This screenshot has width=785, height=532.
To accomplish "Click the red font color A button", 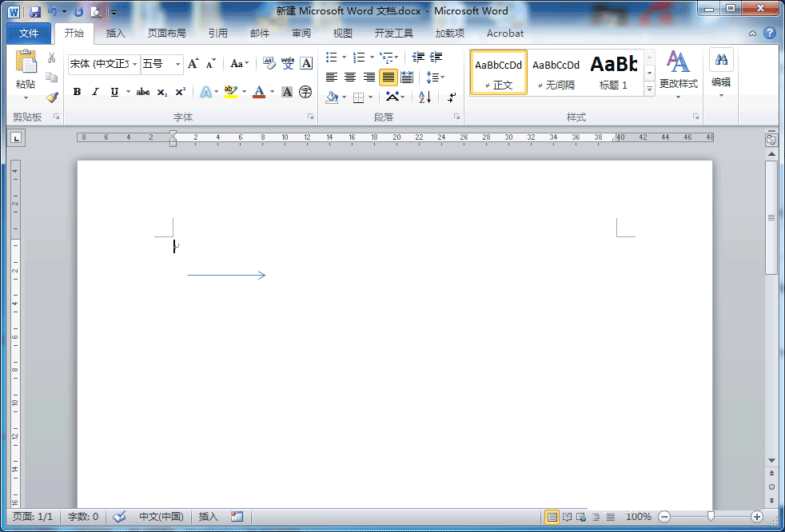I will [x=259, y=92].
